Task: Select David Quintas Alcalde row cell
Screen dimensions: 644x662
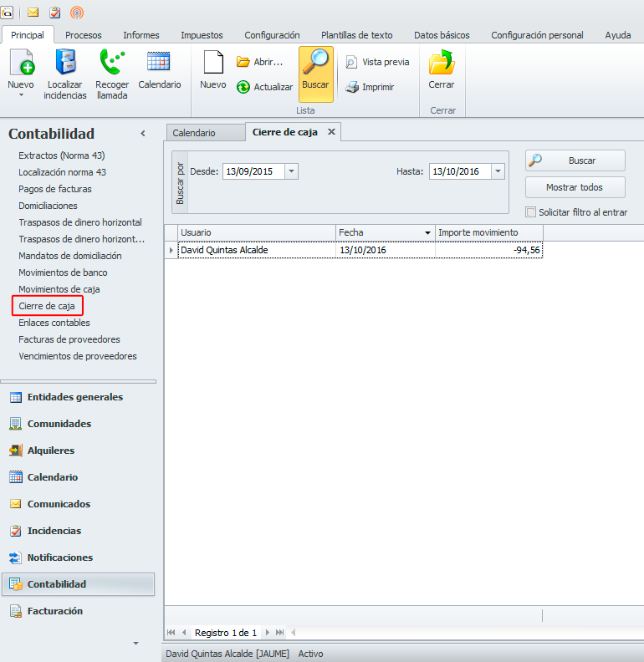Action: (257, 250)
